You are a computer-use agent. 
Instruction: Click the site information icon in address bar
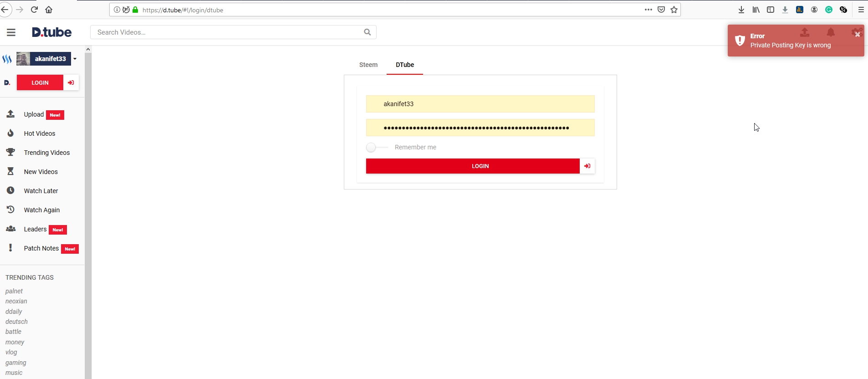point(117,10)
